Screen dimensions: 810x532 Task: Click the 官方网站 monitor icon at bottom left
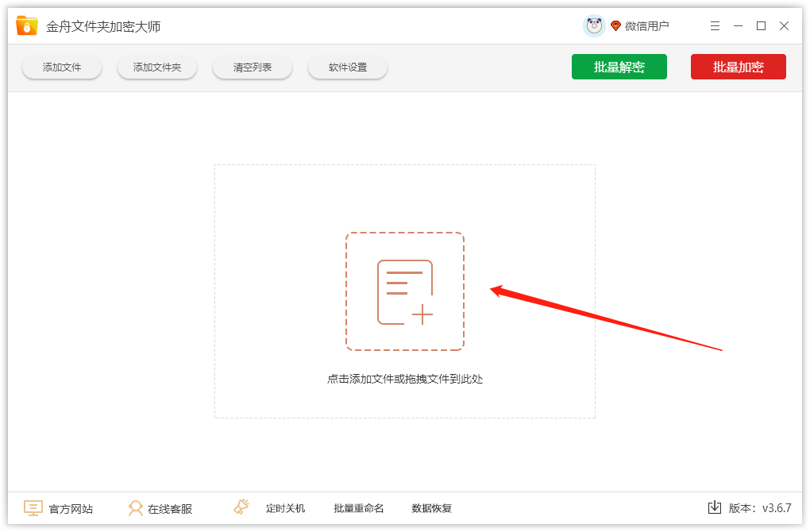click(32, 507)
